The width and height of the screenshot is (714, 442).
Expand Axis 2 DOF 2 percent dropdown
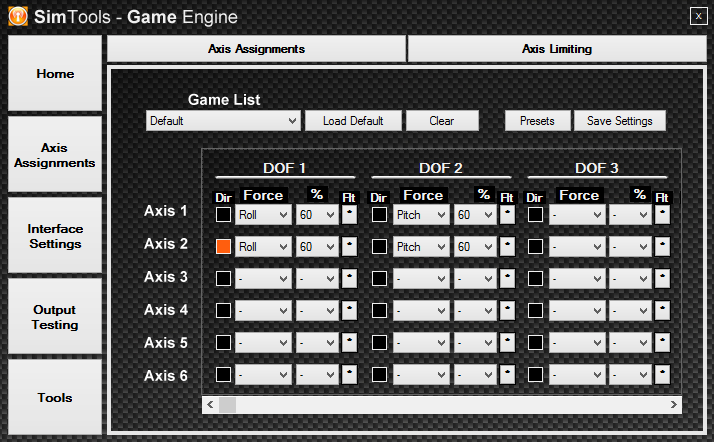coord(476,246)
